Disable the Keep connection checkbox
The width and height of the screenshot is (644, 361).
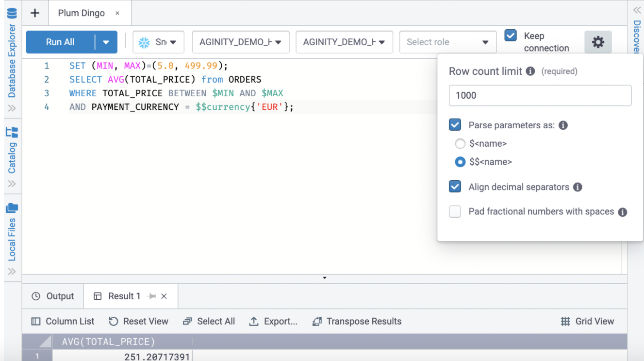point(510,35)
